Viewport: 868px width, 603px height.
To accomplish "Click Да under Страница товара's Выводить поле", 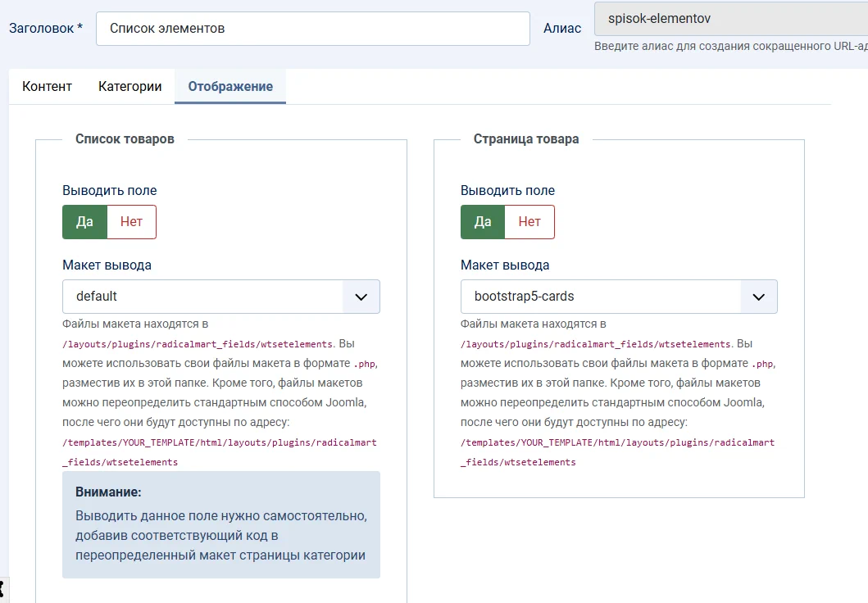I will point(483,221).
